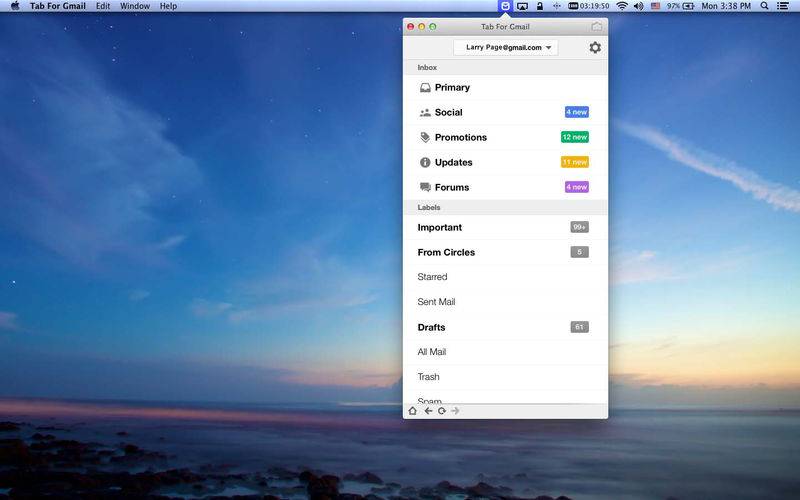
Task: Open the All Mail label
Action: [x=505, y=352]
